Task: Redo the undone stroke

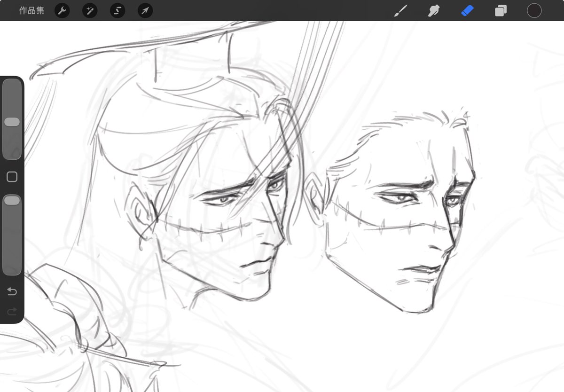Action: pos(12,311)
